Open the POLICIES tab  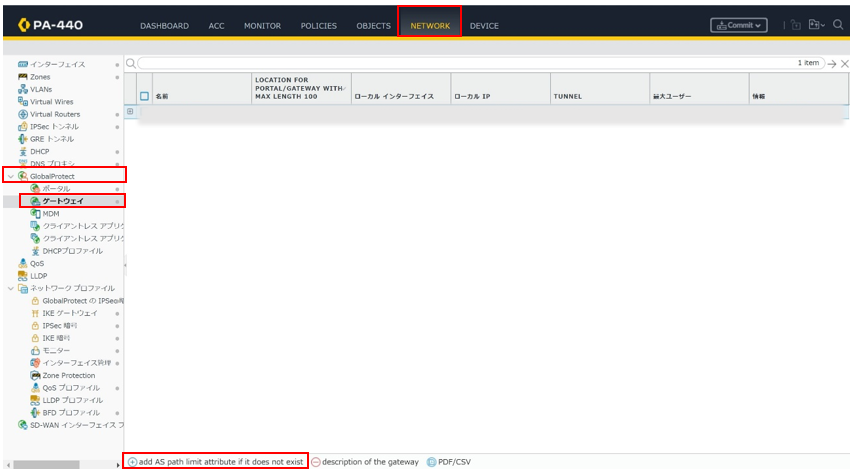tap(319, 25)
